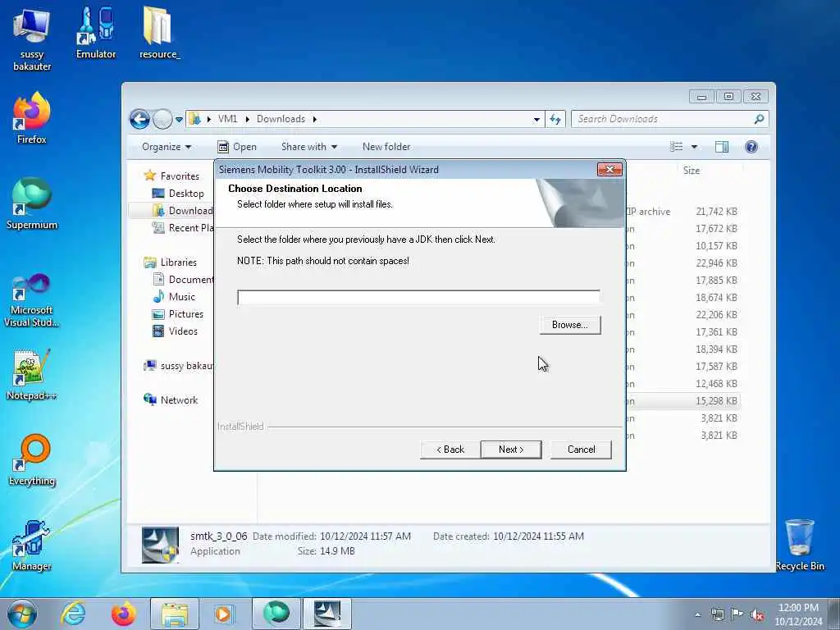Launch Supermium from the desktop
The height and width of the screenshot is (630, 840).
32,203
